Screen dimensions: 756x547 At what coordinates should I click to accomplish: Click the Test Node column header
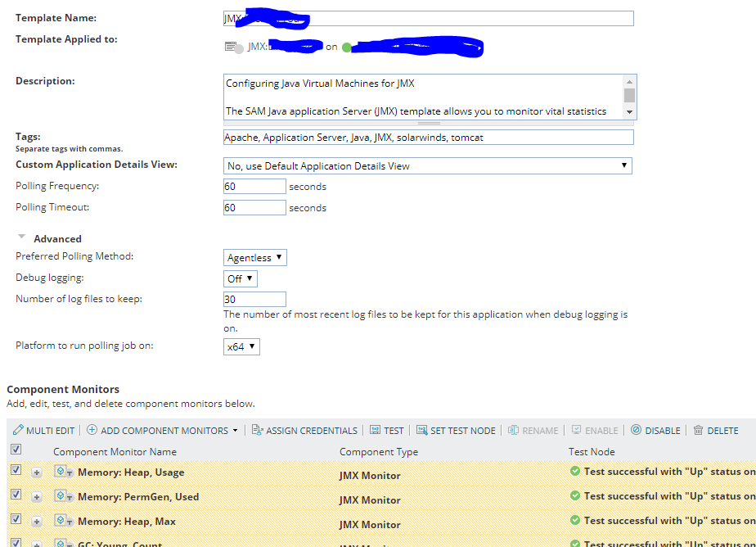(x=592, y=452)
